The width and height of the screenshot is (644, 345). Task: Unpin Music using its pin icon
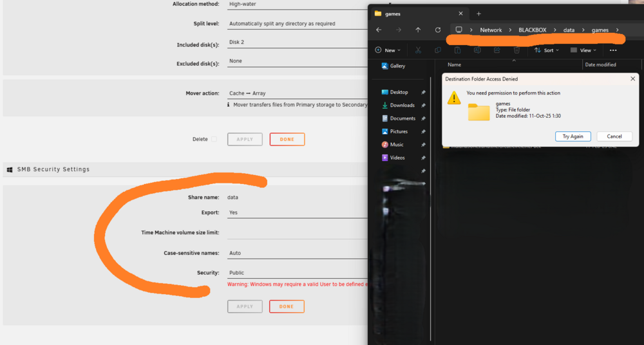coord(423,145)
